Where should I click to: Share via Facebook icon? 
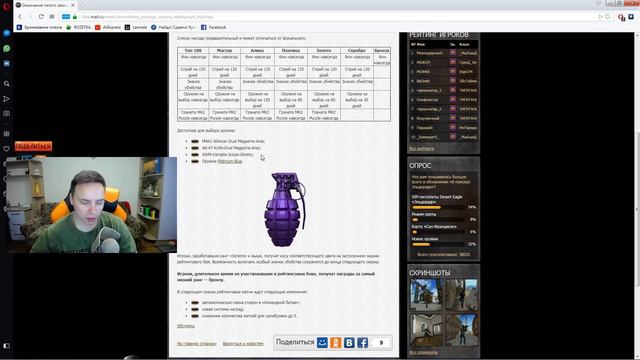tap(363, 342)
